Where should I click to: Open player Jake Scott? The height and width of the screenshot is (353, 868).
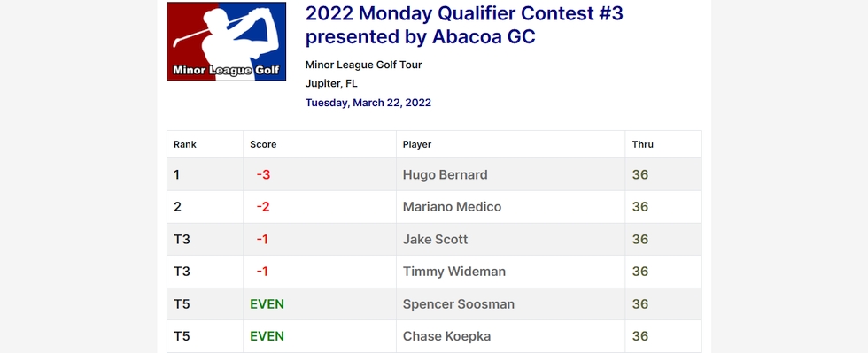(x=435, y=239)
